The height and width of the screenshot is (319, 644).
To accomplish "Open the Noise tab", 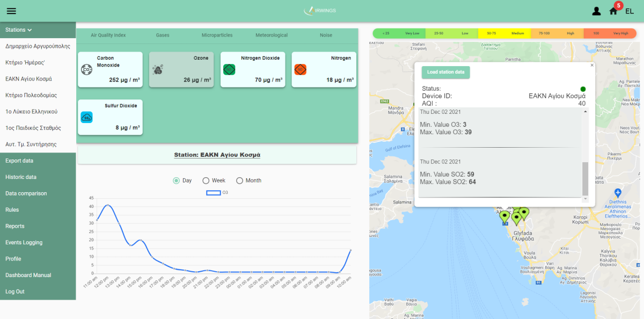I will coord(326,35).
